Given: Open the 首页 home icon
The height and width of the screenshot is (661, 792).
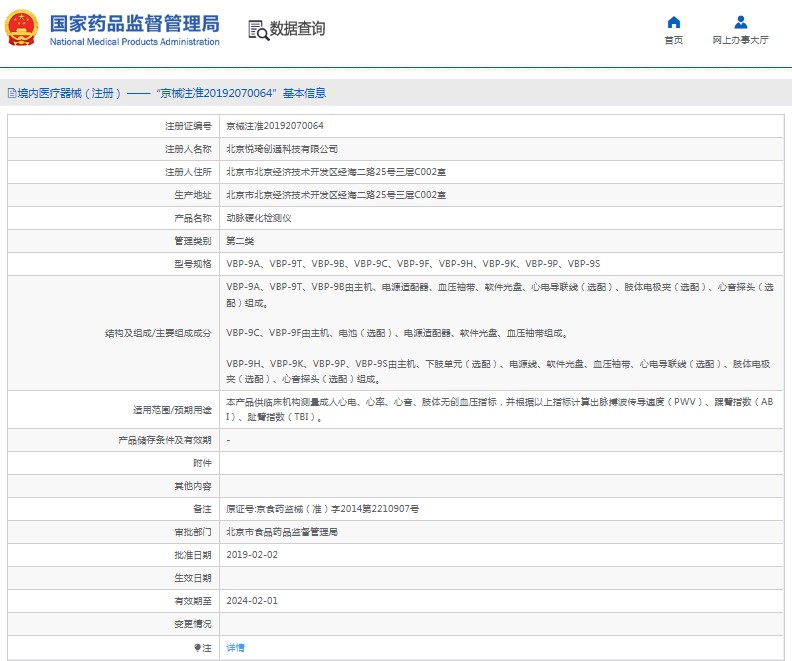Looking at the screenshot, I should pos(674,22).
